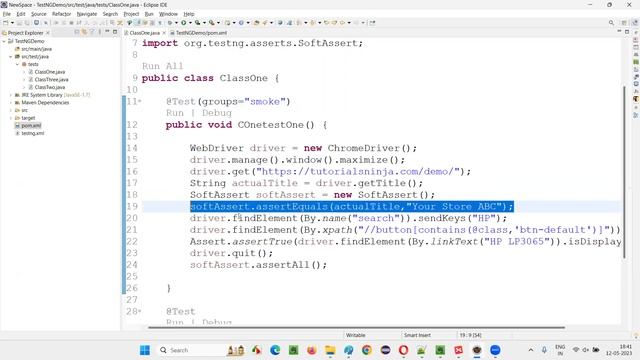Open the New file wizard icon
The height and width of the screenshot is (360, 640).
point(6,23)
